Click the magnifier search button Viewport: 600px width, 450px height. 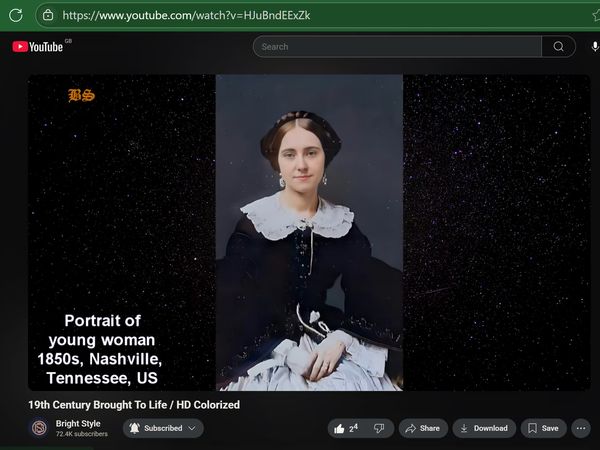point(559,47)
